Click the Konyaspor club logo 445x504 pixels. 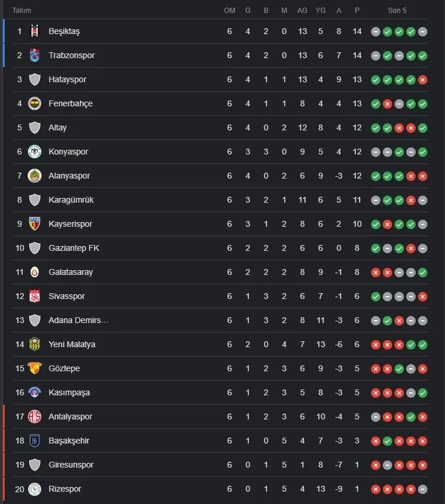pyautogui.click(x=35, y=152)
